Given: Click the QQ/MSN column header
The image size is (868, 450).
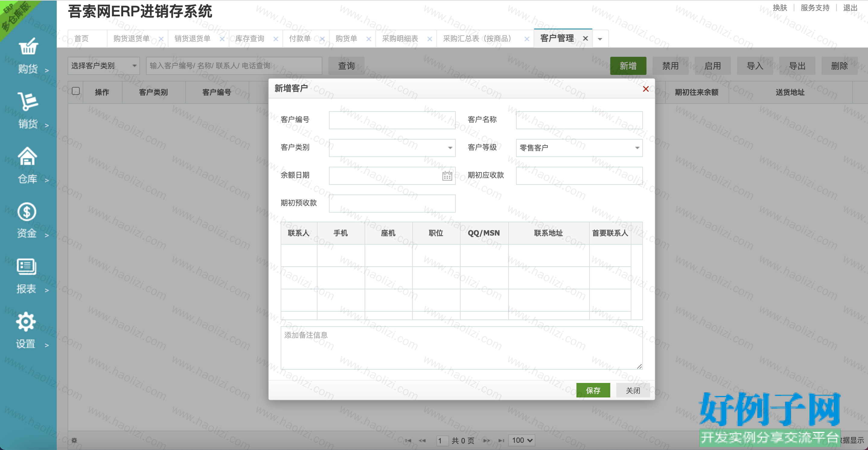Looking at the screenshot, I should pos(484,233).
